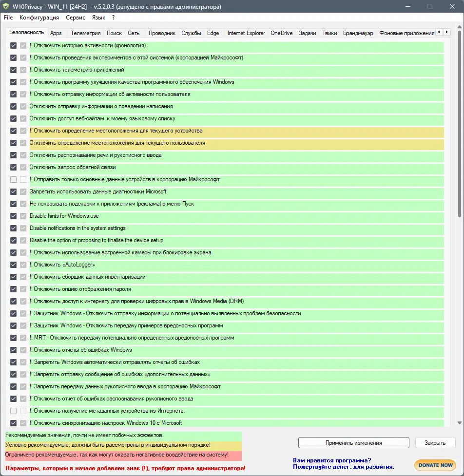Viewport: 464px width, 476px height.
Task: Click red legend Ограничено рекомендуемые
Action: (123, 455)
